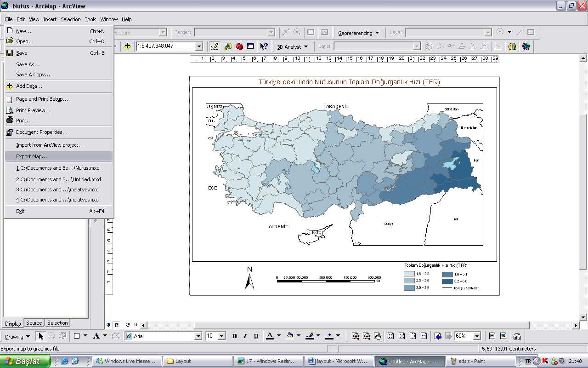Click the fixed zoom in layout button
Viewport: 588px width, 368px height.
pos(391,336)
